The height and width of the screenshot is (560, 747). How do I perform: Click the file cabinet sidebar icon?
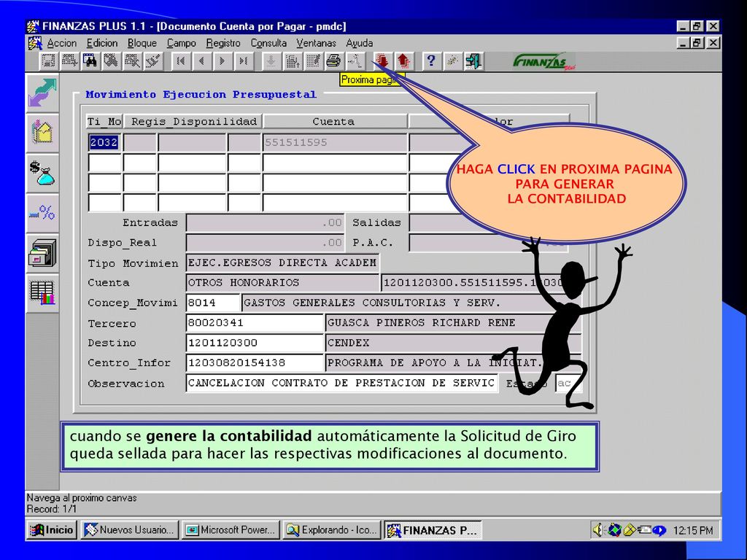click(x=42, y=253)
